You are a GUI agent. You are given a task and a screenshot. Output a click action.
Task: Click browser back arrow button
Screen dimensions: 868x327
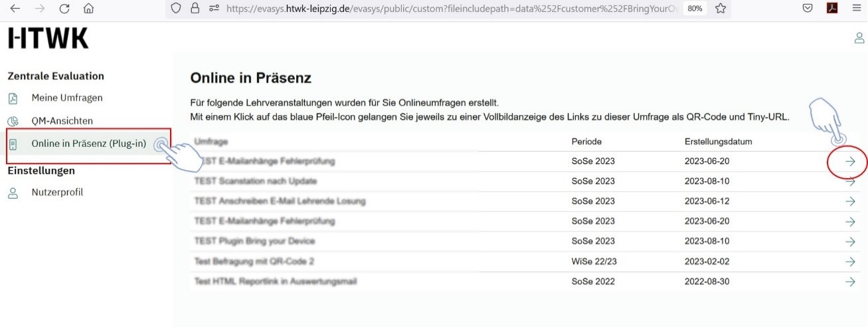[x=15, y=9]
